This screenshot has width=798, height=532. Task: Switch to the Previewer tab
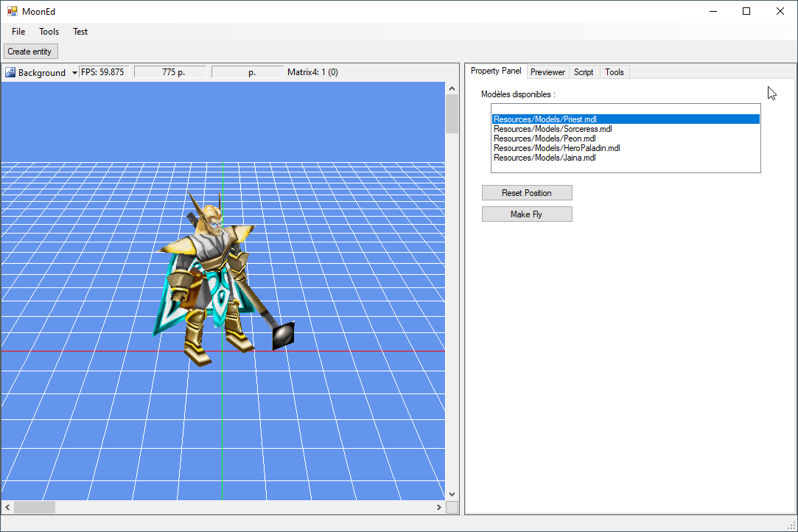point(547,72)
